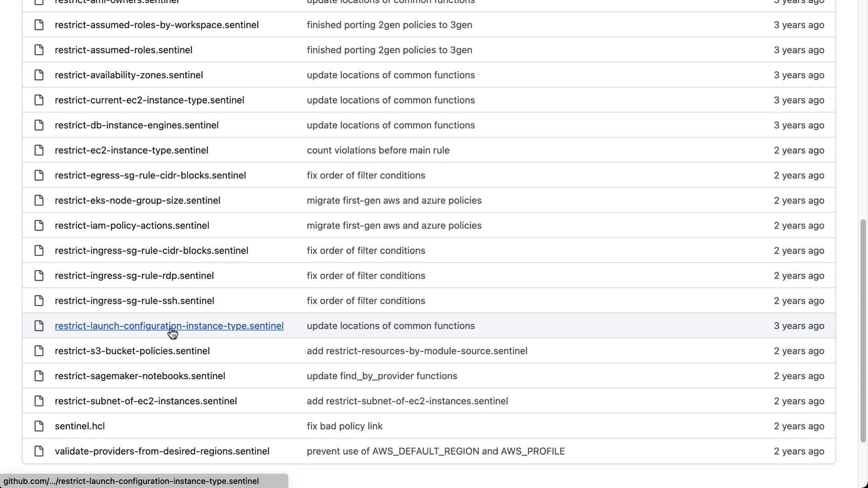The height and width of the screenshot is (488, 868).
Task: Click file icon beside restrict-availability-zones.sentinel
Action: [39, 75]
